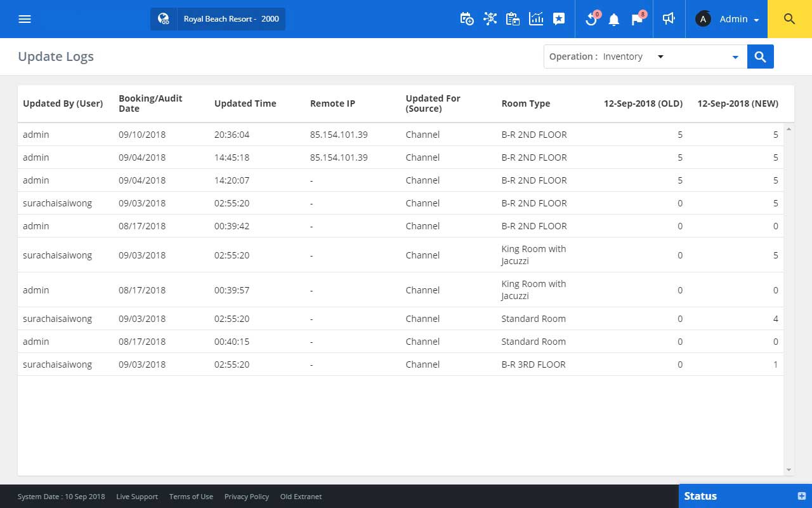Open the hamburger navigation menu
This screenshot has width=812, height=508.
(x=25, y=19)
